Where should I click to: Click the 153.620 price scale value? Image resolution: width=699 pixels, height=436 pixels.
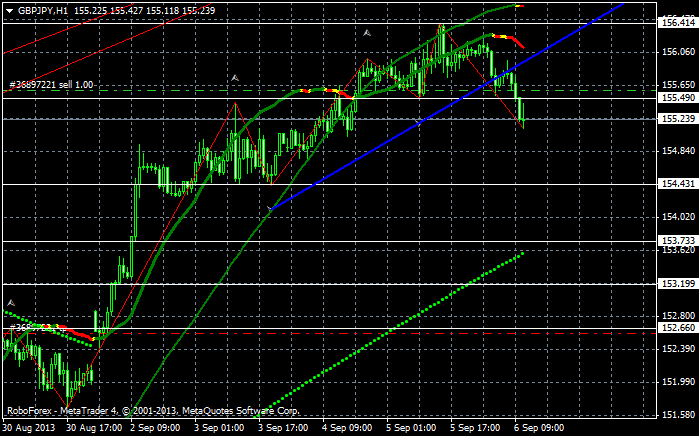point(679,250)
